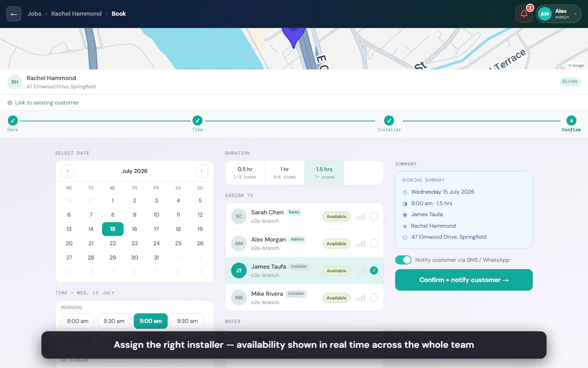Screen dimensions: 588x368
Task: Select July 22 in calendar
Action: coord(113,243)
